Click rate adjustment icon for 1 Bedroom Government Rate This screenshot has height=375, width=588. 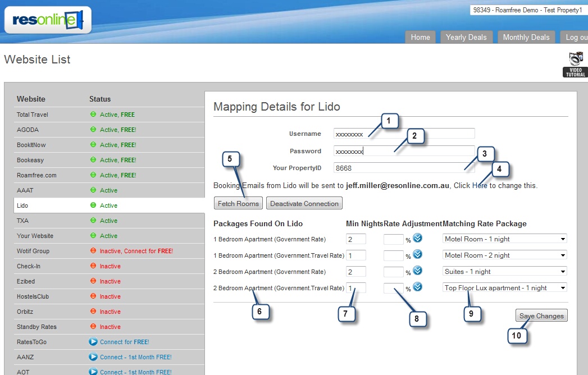pyautogui.click(x=417, y=238)
